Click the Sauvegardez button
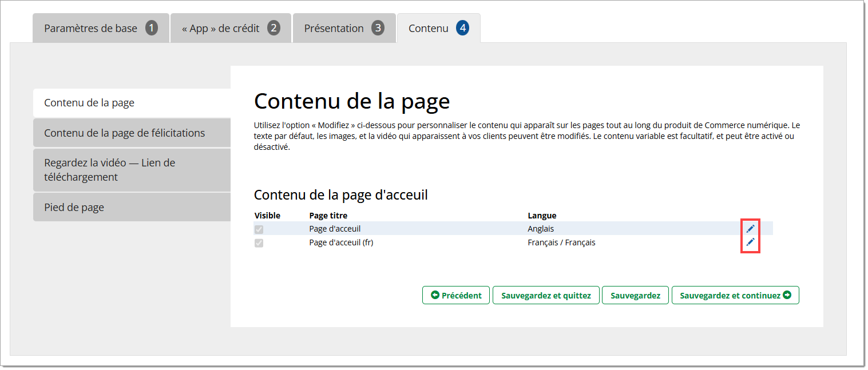This screenshot has width=868, height=370. coord(635,295)
